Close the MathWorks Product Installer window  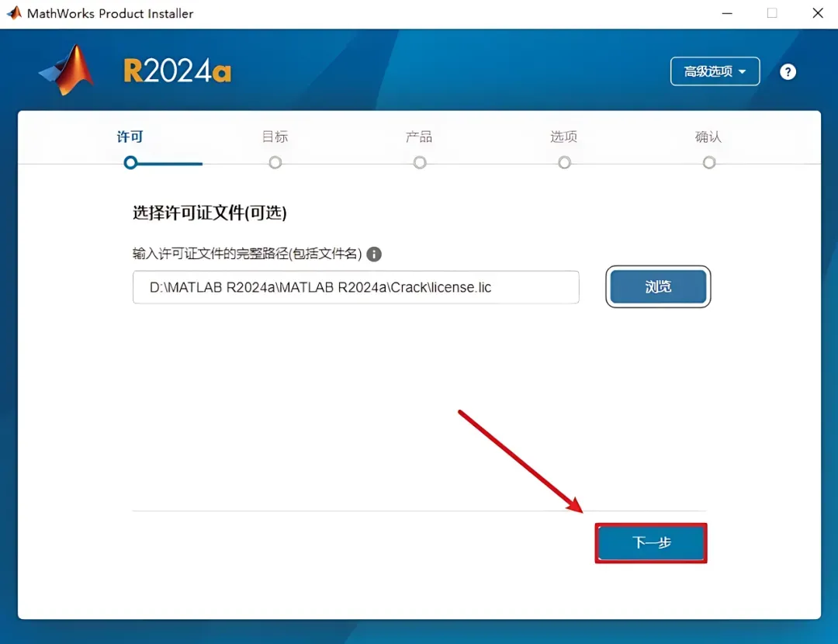[818, 13]
